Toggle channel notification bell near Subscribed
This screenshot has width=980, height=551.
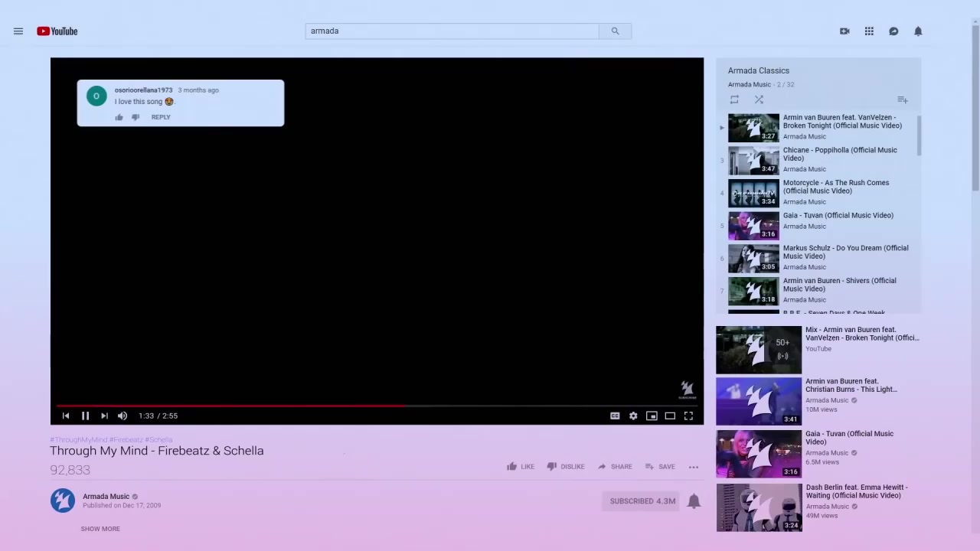(x=694, y=501)
